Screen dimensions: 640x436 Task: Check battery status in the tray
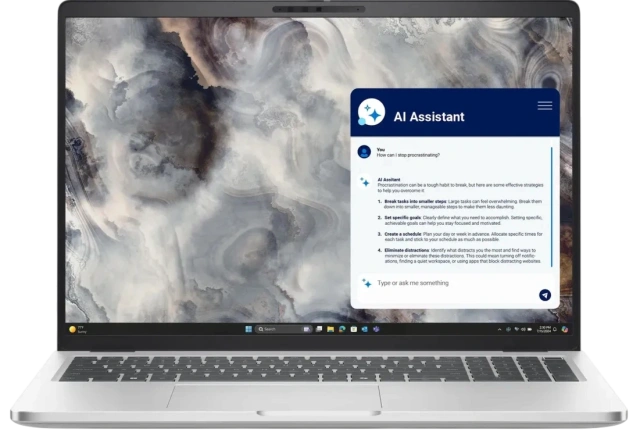pyautogui.click(x=529, y=329)
